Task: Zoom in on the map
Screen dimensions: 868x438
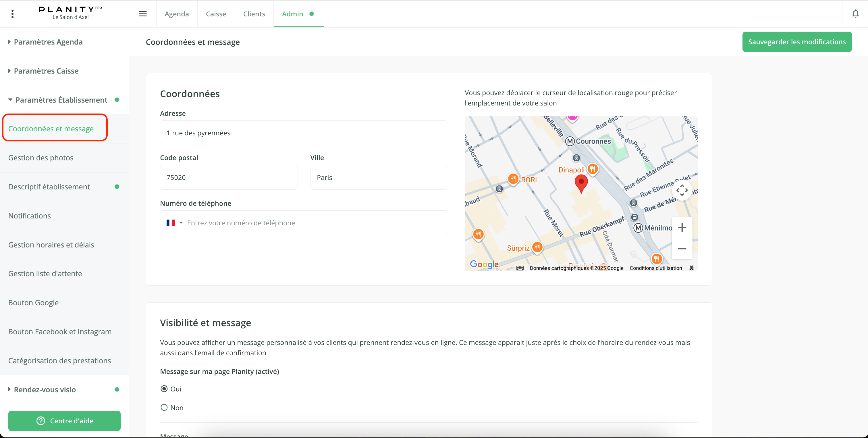Action: click(x=682, y=228)
